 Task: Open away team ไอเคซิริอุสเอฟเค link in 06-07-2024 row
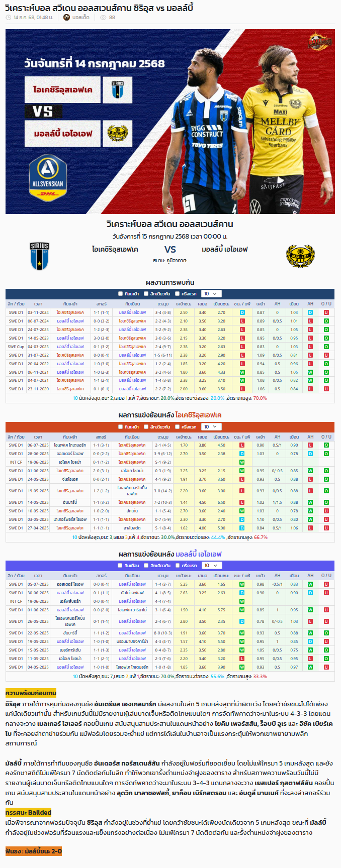pos(132,321)
